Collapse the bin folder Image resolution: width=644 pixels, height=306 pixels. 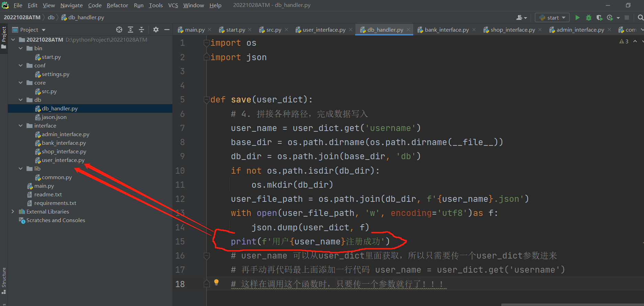[21, 48]
